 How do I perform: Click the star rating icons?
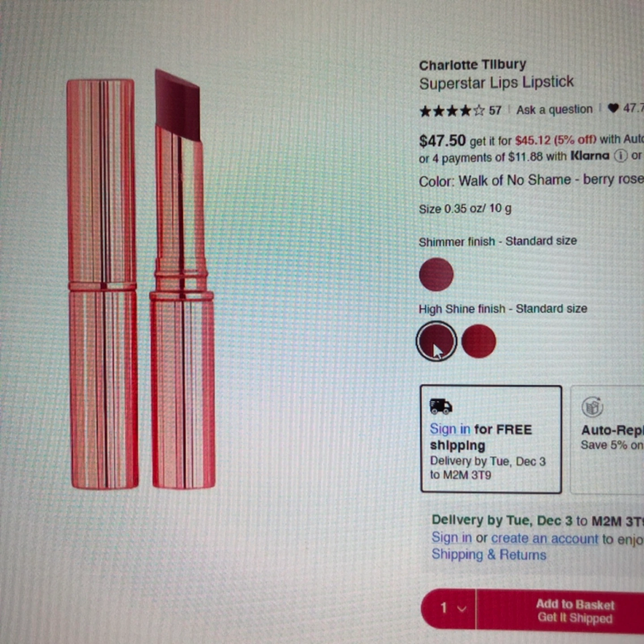(452, 110)
